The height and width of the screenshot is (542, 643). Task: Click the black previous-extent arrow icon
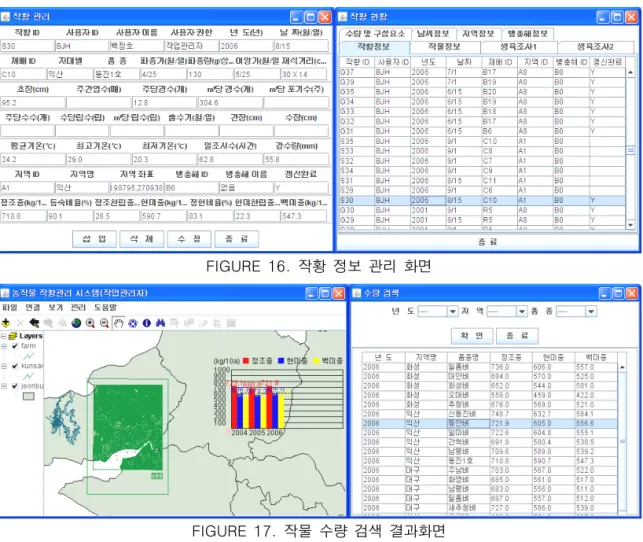coord(34,323)
